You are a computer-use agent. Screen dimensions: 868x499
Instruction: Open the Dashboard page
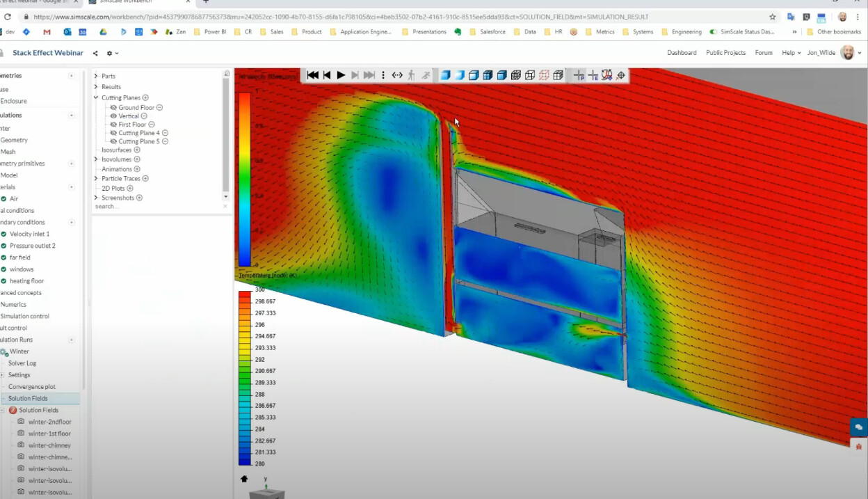[x=682, y=52]
